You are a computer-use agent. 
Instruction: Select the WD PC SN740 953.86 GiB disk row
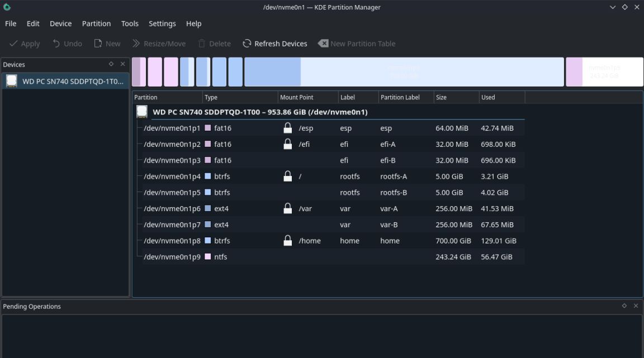tap(330, 112)
